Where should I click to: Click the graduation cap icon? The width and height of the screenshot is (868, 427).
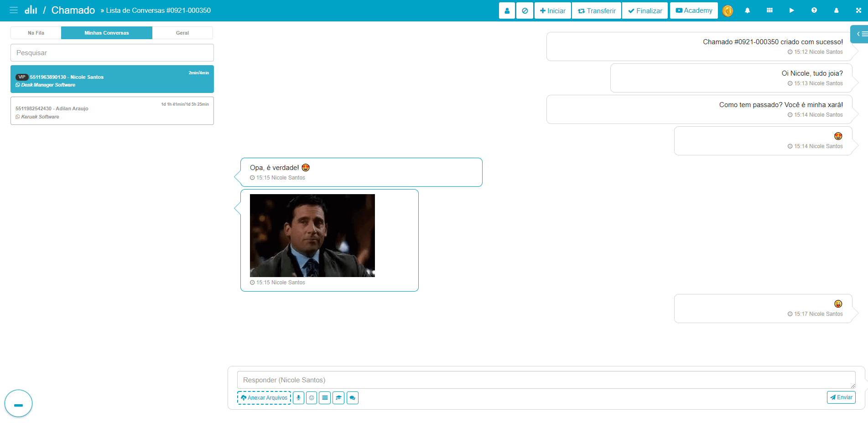338,398
